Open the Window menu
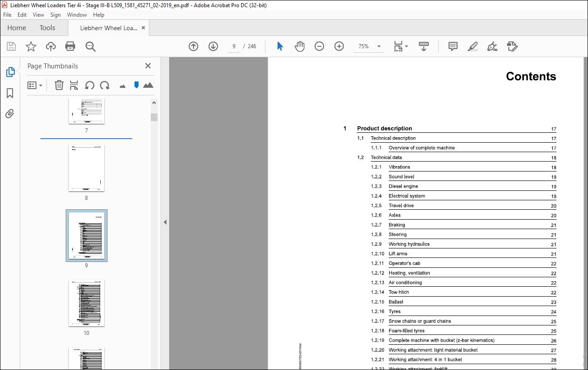Image resolution: width=588 pixels, height=370 pixels. coord(77,15)
